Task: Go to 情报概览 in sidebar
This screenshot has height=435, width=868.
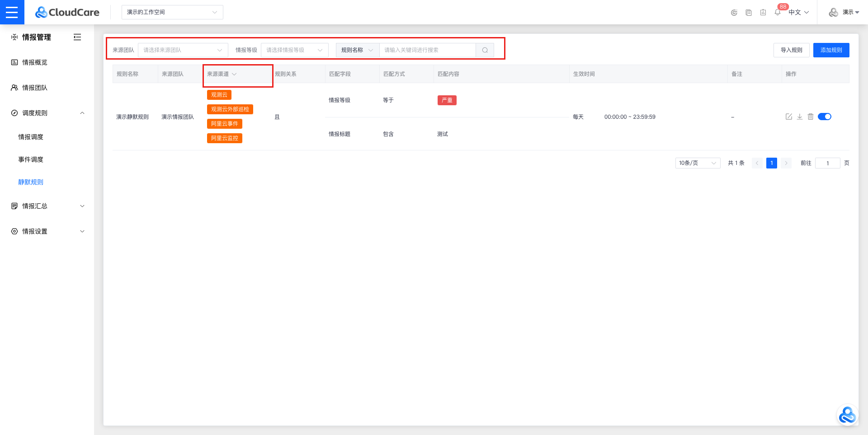Action: (x=35, y=62)
